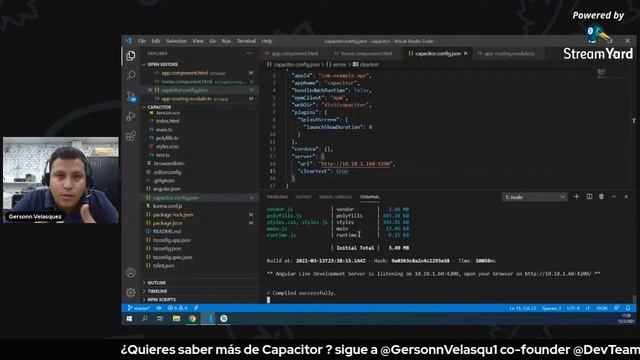Open the Extensions view icon
The image size is (640, 360).
(x=131, y=136)
